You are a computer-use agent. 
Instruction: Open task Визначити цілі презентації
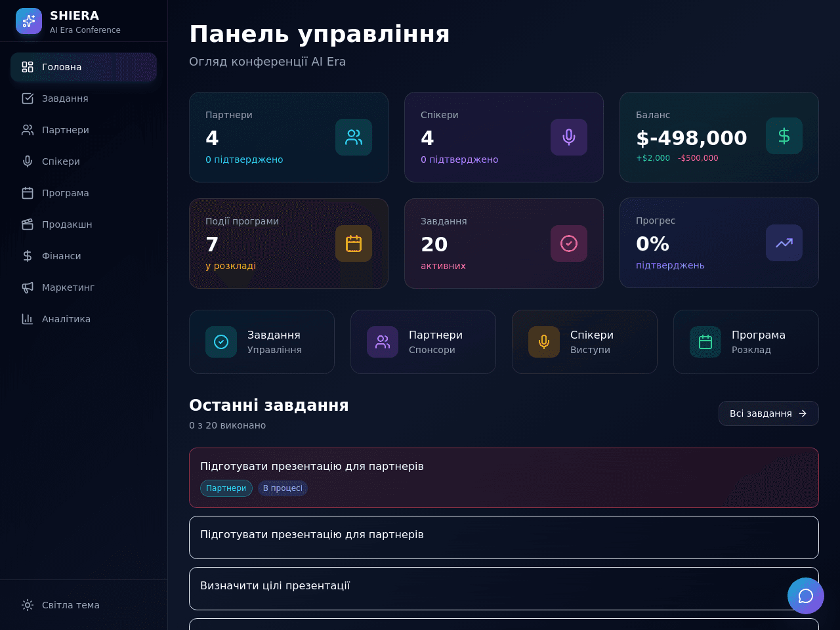(504, 589)
